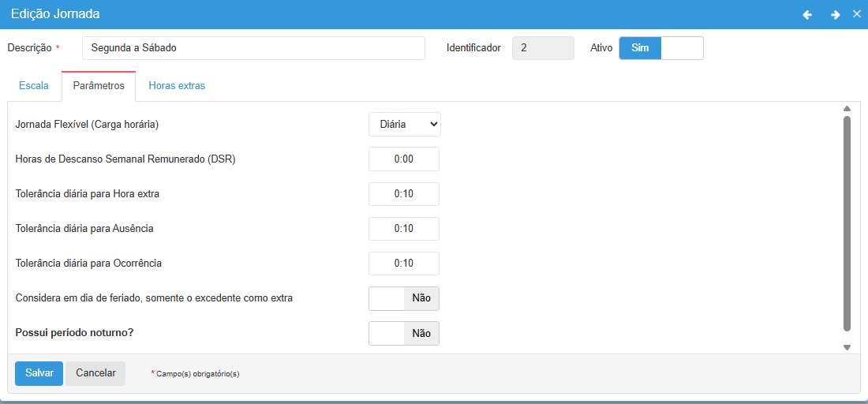Image resolution: width=868 pixels, height=404 pixels.
Task: Toggle holiday excess-as-extra switch
Action: click(x=403, y=298)
